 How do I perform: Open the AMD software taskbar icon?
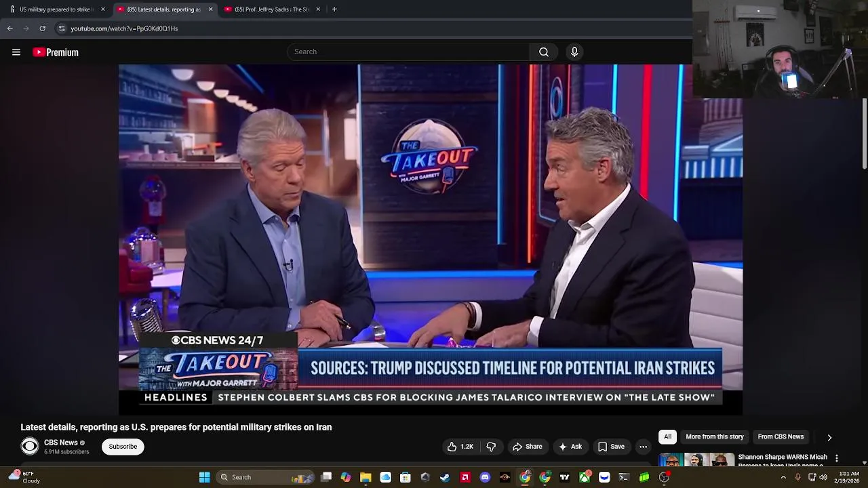[x=465, y=477]
